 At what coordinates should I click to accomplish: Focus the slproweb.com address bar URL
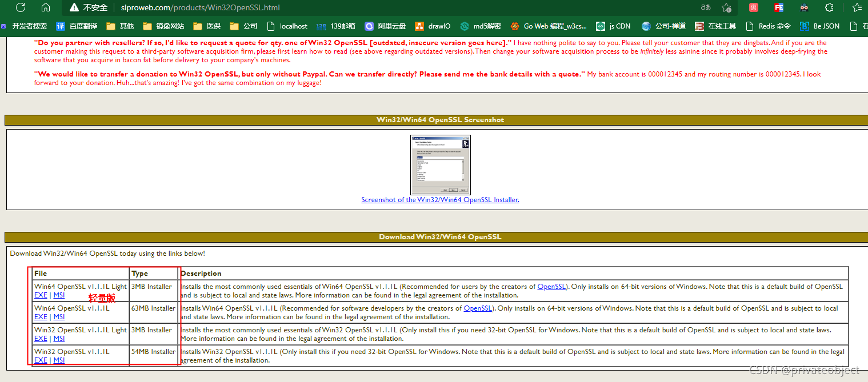point(200,8)
